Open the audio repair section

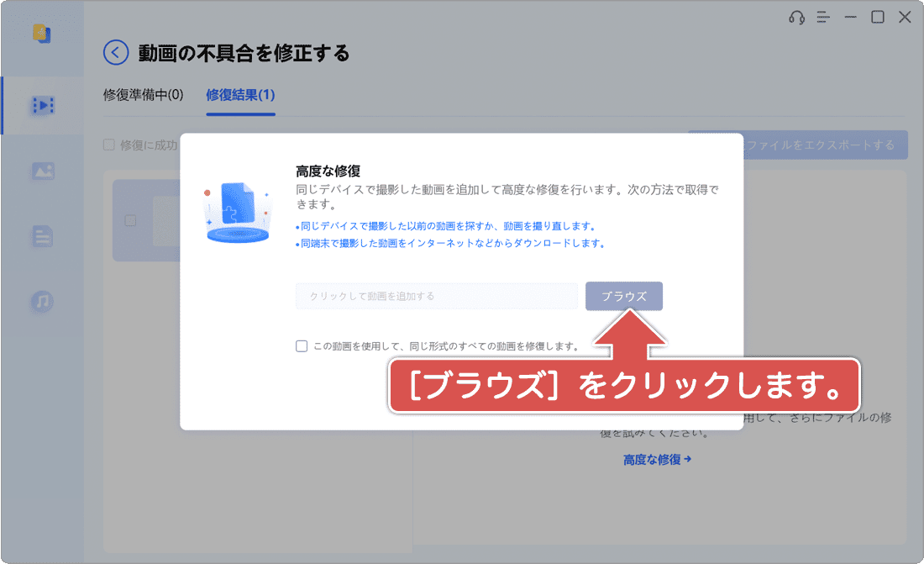coord(44,301)
